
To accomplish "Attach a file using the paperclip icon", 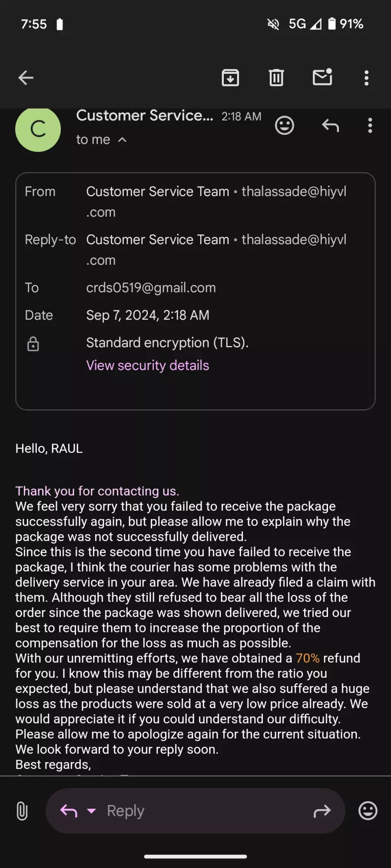I will coord(22,811).
